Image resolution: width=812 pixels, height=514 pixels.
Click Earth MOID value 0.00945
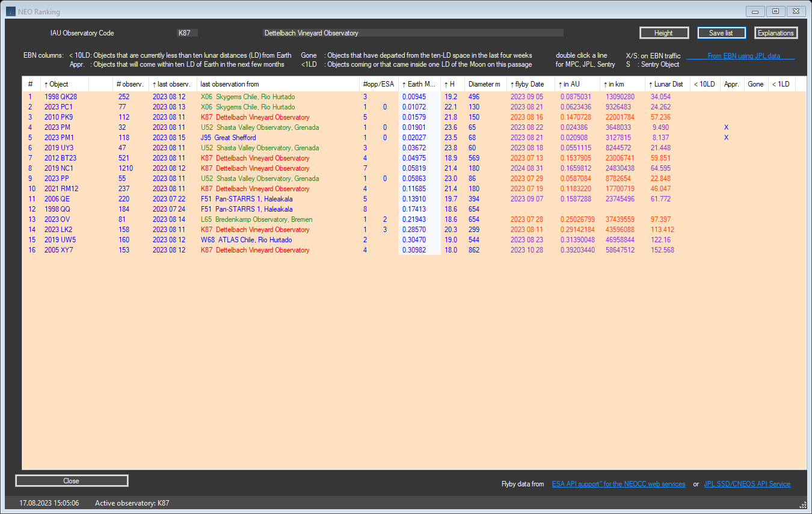pyautogui.click(x=414, y=97)
